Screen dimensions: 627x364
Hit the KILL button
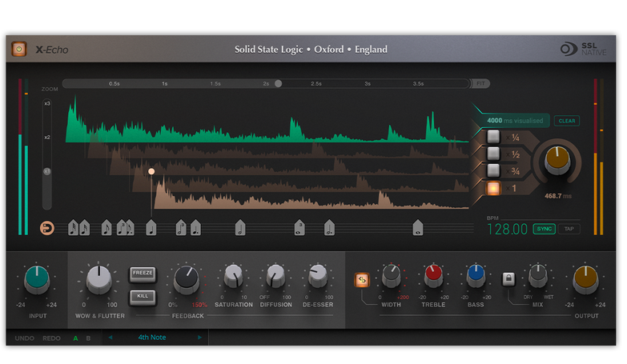[143, 297]
